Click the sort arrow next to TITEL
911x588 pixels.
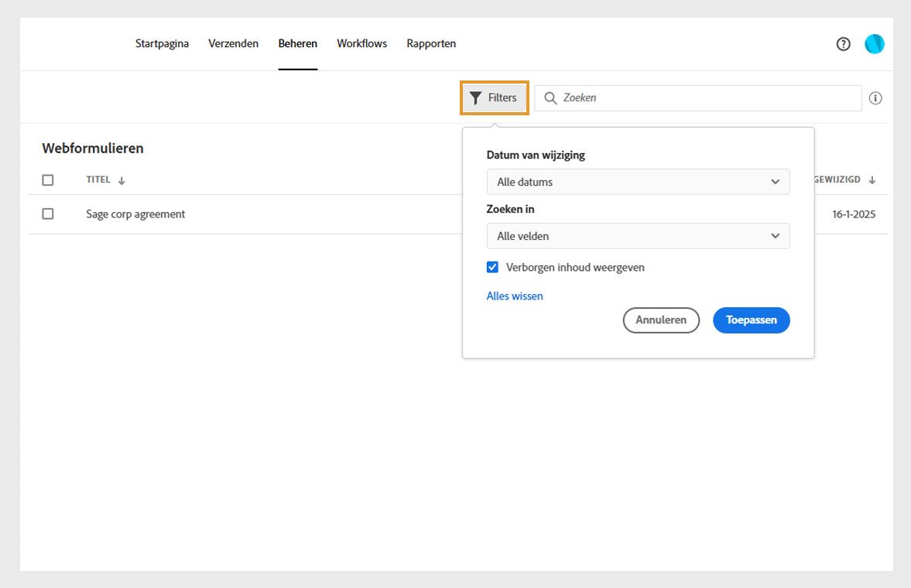point(122,179)
